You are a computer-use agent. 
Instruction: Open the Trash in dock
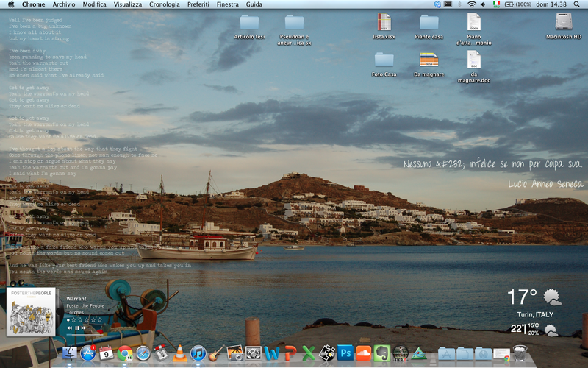520,354
